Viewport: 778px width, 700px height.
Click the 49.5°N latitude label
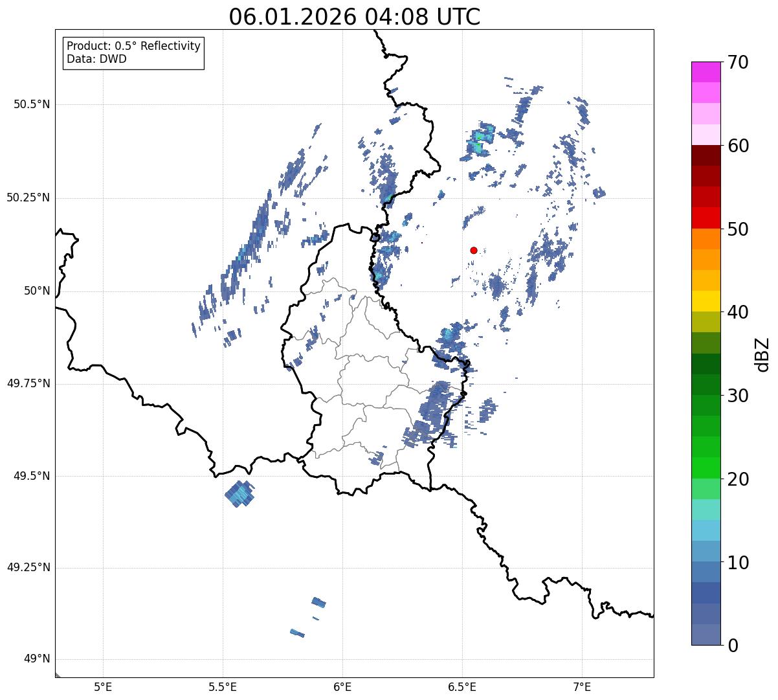30,476
